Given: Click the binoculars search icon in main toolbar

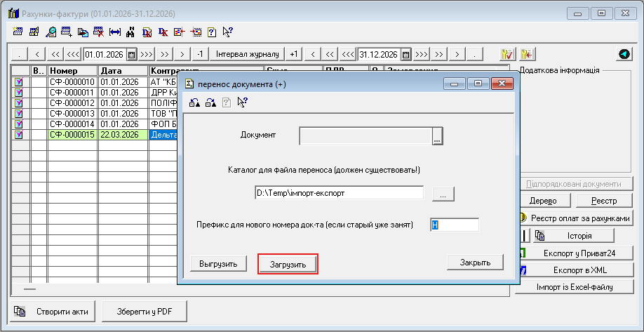Looking at the screenshot, I should tap(130, 32).
